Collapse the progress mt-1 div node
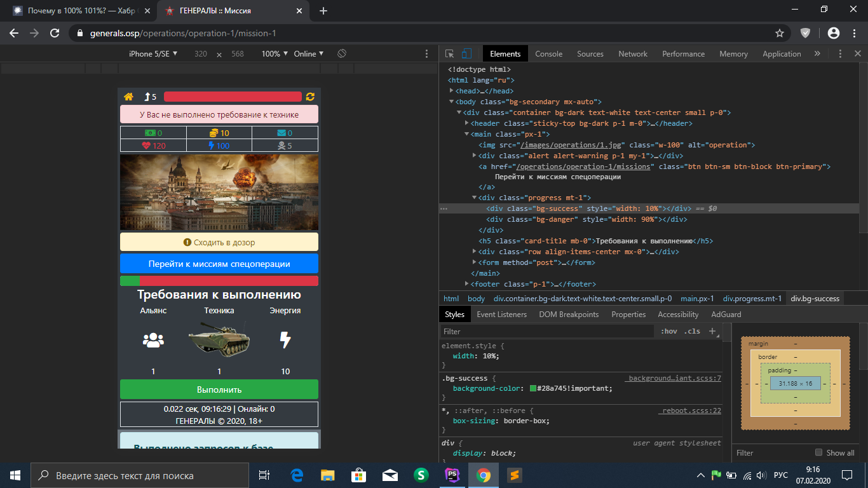868x488 pixels. click(474, 198)
